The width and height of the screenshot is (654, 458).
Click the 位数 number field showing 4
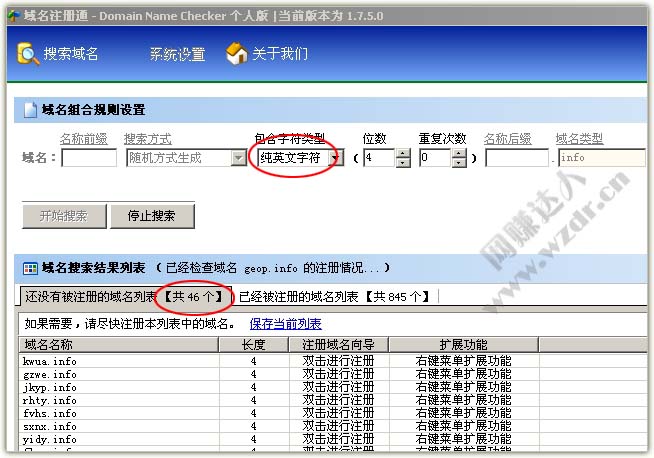pyautogui.click(x=379, y=158)
